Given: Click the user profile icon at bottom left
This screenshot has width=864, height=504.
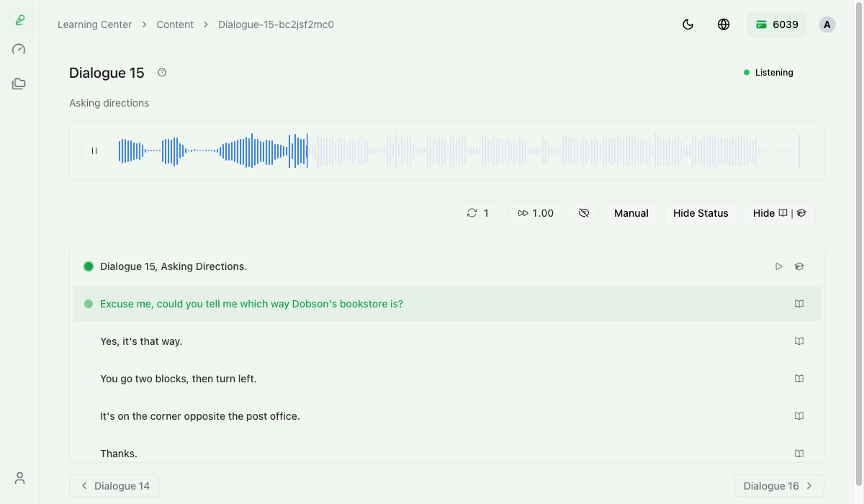Looking at the screenshot, I should coord(19,478).
